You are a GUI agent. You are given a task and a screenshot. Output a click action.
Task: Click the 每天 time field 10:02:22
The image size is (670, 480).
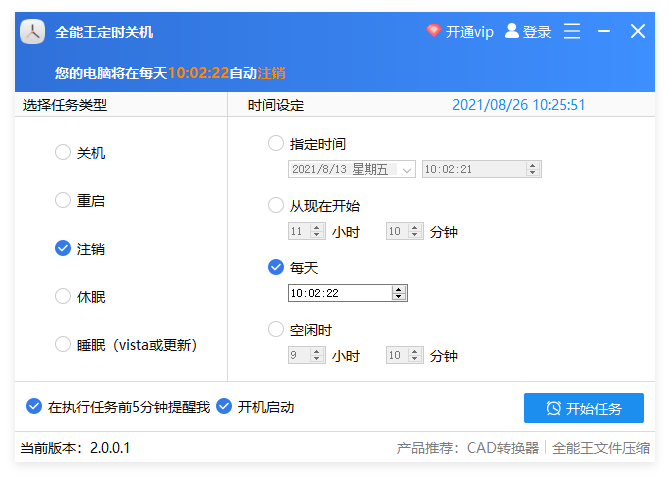pos(338,293)
